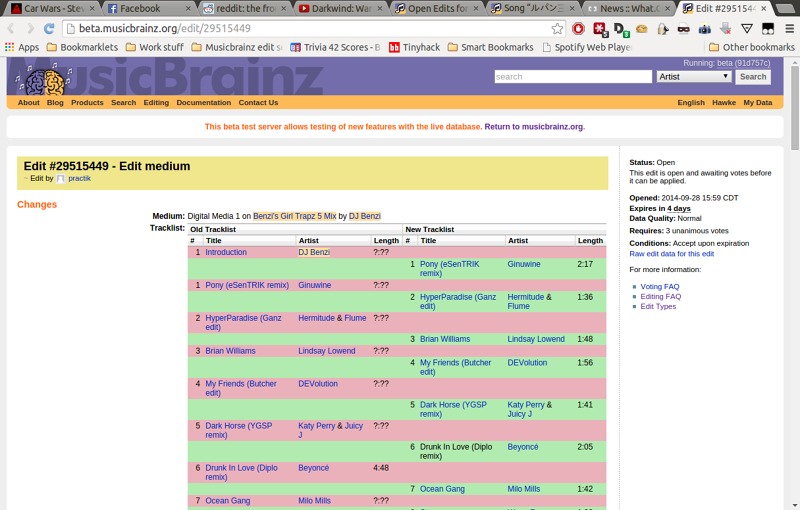This screenshot has width=800, height=510.
Task: Open the LastPass asterisk extension icon
Action: (600, 29)
